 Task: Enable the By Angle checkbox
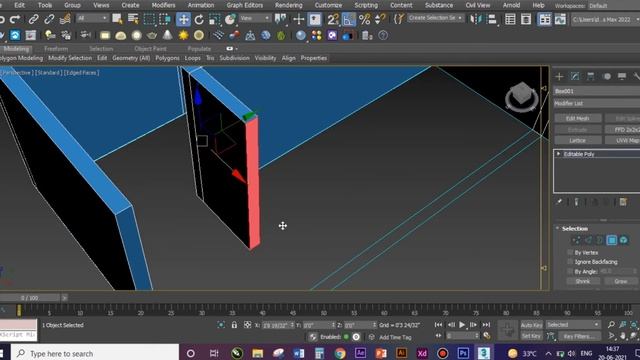click(570, 271)
